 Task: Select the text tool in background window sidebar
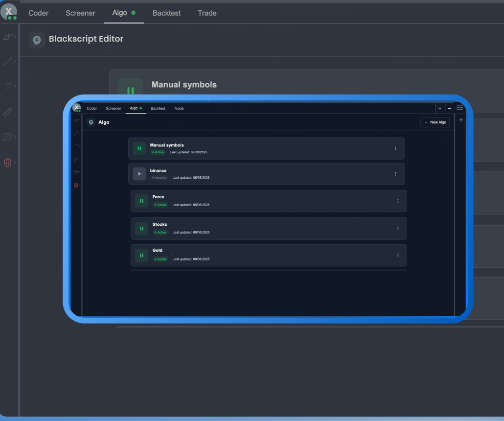8,87
